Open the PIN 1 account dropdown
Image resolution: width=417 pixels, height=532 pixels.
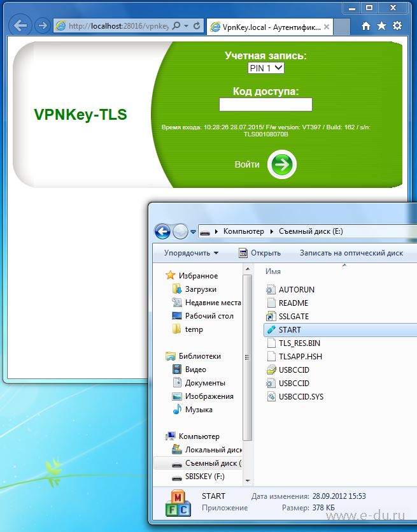click(x=266, y=68)
